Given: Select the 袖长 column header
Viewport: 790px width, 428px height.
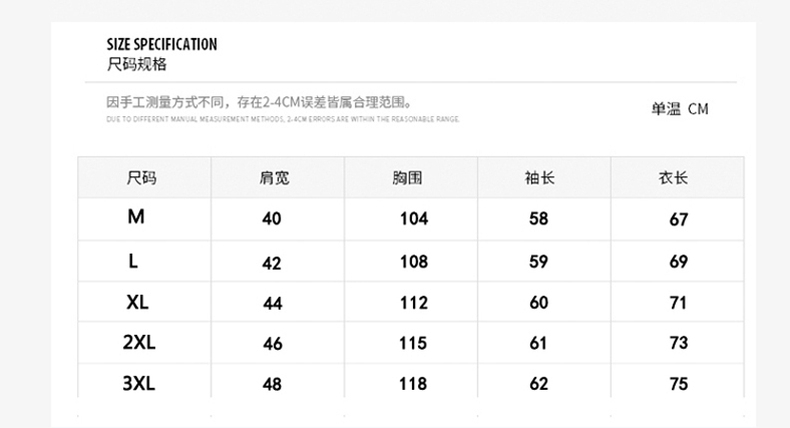Looking at the screenshot, I should [x=539, y=178].
